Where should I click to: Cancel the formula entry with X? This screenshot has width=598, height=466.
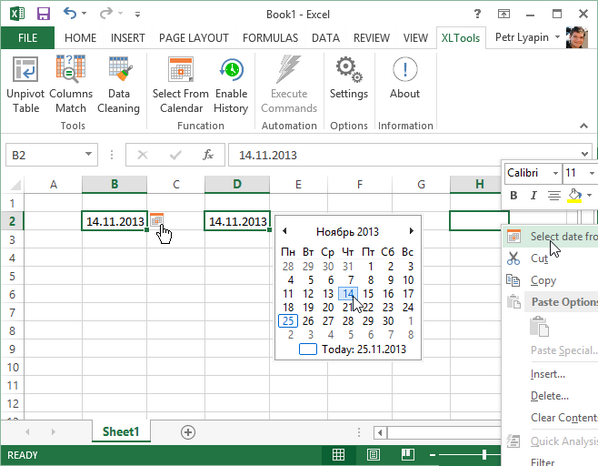[142, 155]
